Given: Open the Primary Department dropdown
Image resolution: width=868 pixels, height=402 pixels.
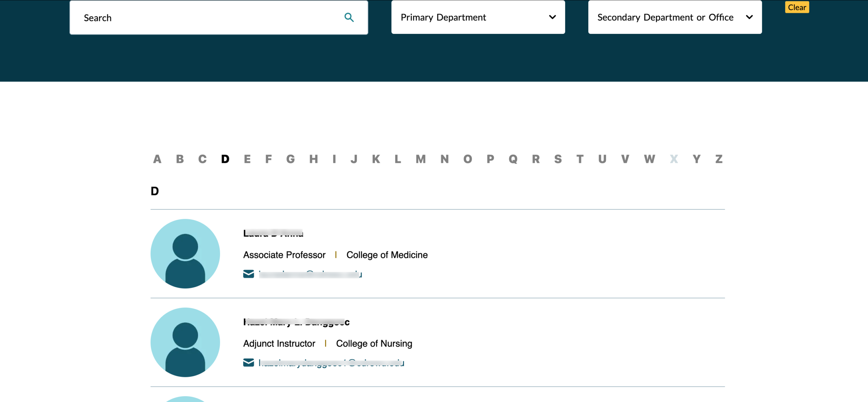Looking at the screenshot, I should click(478, 17).
